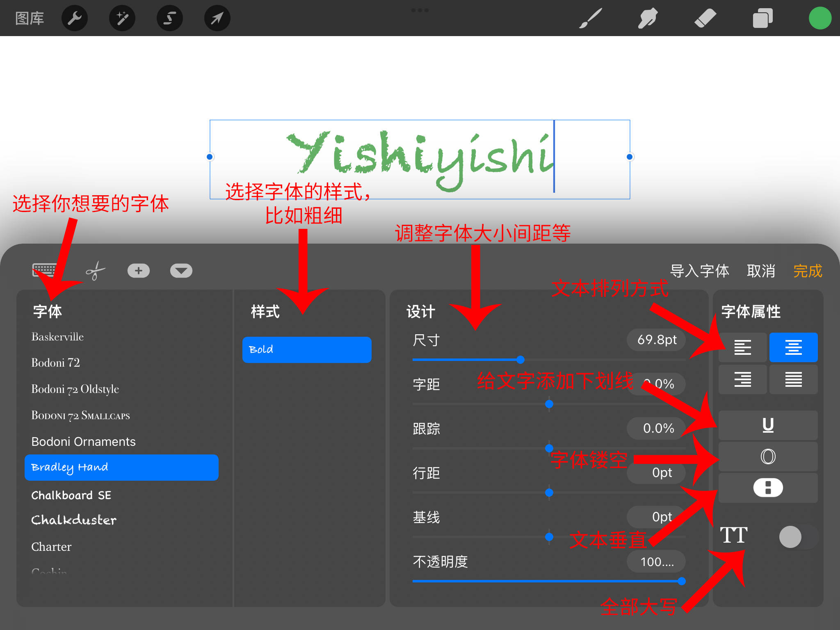Screen dimensions: 840x630
Task: Select the Transform arrow tool
Action: pyautogui.click(x=217, y=18)
